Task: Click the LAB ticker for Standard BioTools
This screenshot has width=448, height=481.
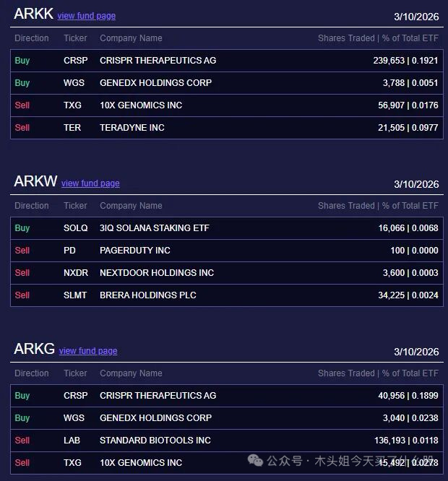Action: pyautogui.click(x=72, y=441)
